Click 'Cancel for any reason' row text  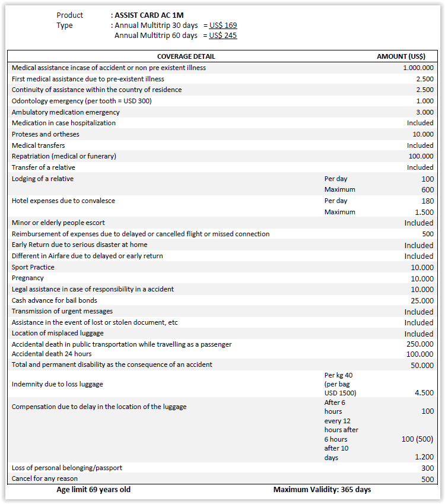point(44,478)
